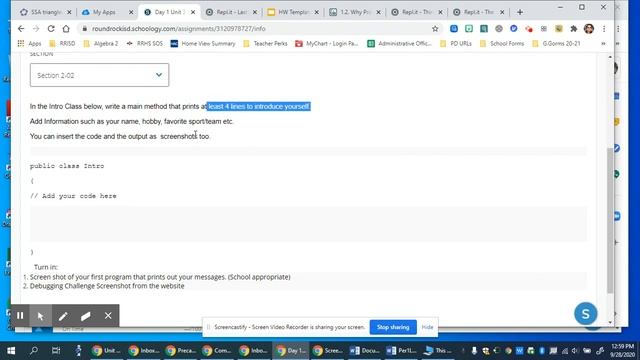Close the Screencastify drawing toolbar
This screenshot has height=360, width=640.
pyautogui.click(x=108, y=316)
